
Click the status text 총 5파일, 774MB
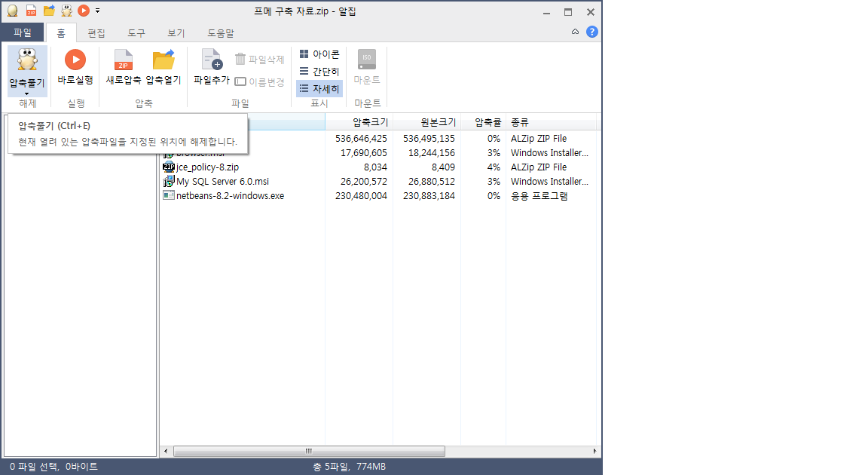tap(350, 467)
